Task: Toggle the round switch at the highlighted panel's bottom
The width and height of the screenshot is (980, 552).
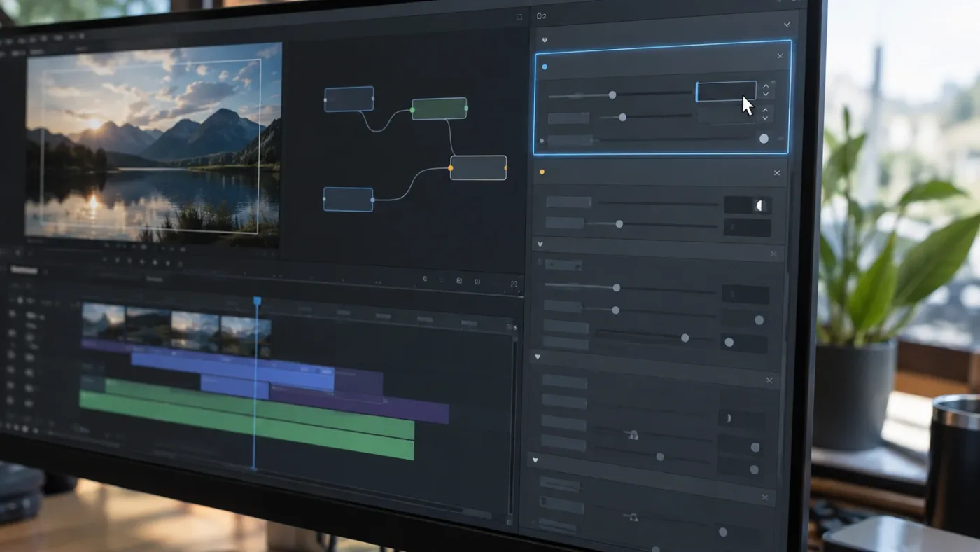Action: (x=764, y=139)
